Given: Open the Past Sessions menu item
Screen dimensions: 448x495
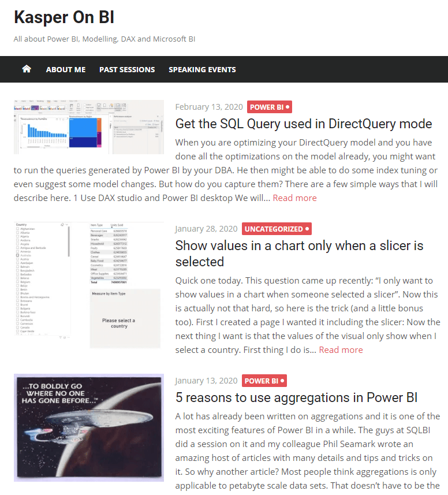Looking at the screenshot, I should [127, 69].
